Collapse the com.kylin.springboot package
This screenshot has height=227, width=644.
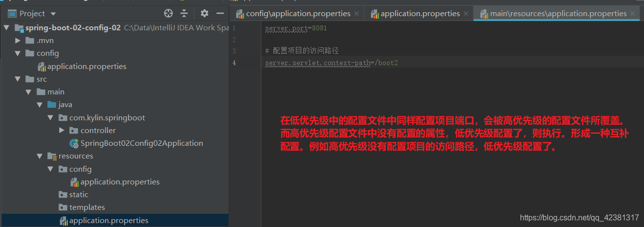(x=50, y=117)
